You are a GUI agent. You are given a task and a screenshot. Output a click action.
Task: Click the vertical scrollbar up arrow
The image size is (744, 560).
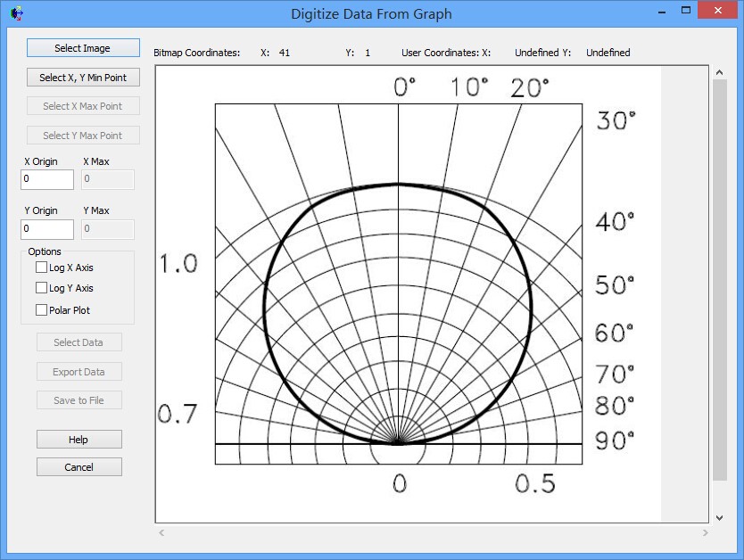tap(719, 72)
